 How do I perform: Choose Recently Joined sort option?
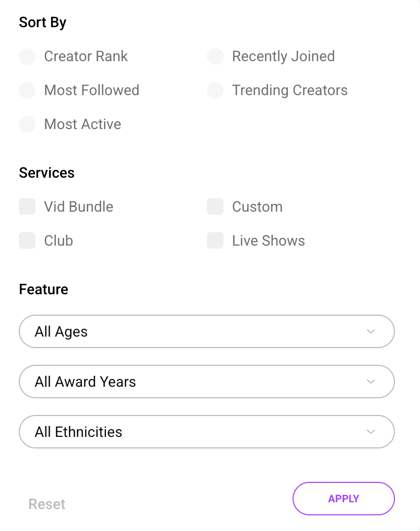(x=215, y=56)
